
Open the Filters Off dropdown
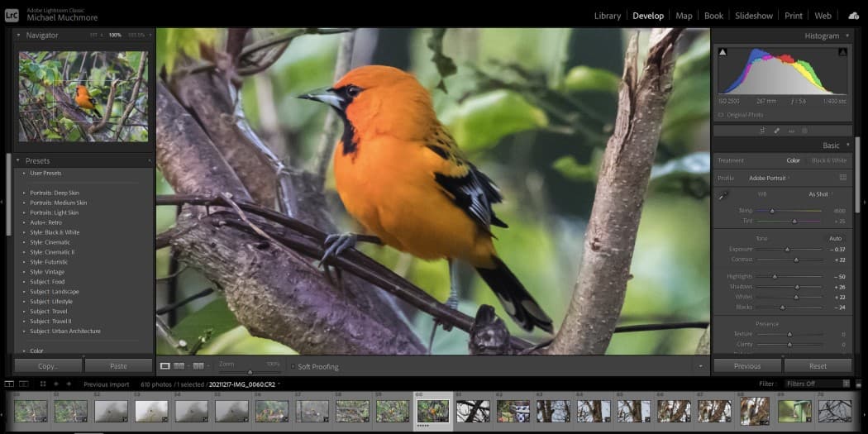816,384
